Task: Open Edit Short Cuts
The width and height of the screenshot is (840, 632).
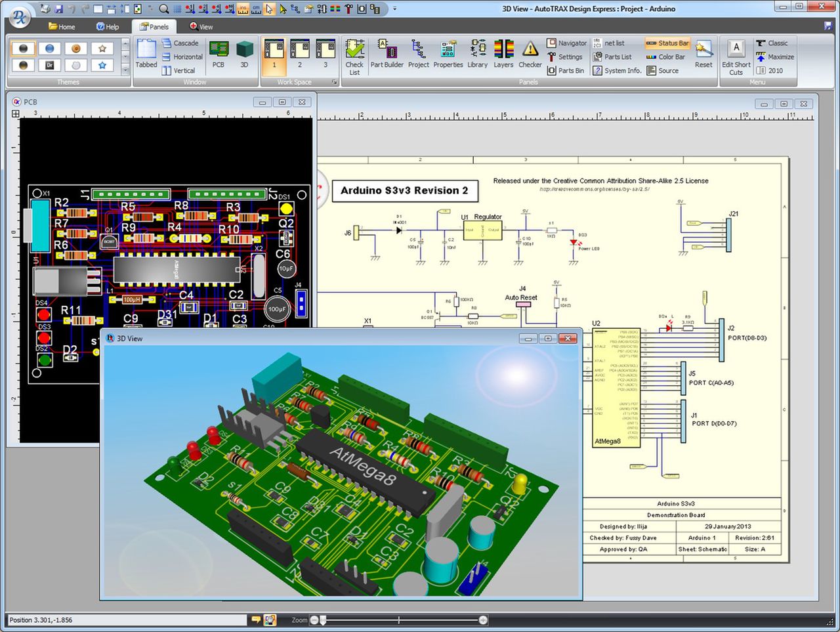Action: pyautogui.click(x=736, y=58)
